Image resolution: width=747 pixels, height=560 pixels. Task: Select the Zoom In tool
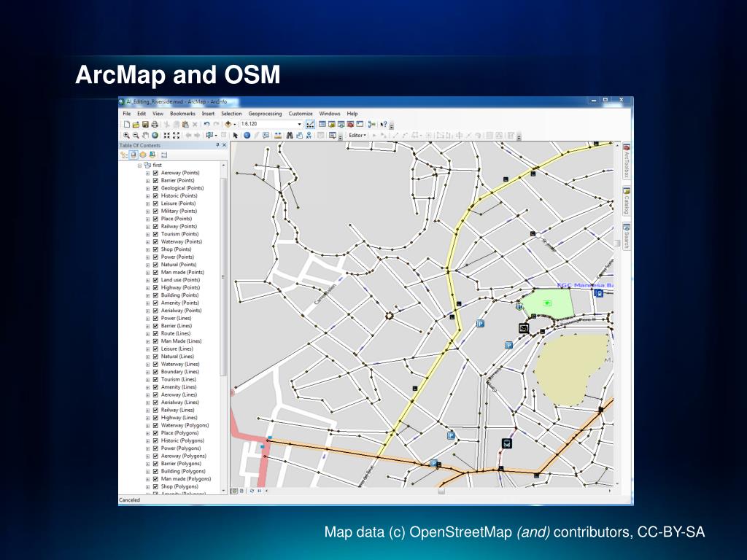[126, 135]
